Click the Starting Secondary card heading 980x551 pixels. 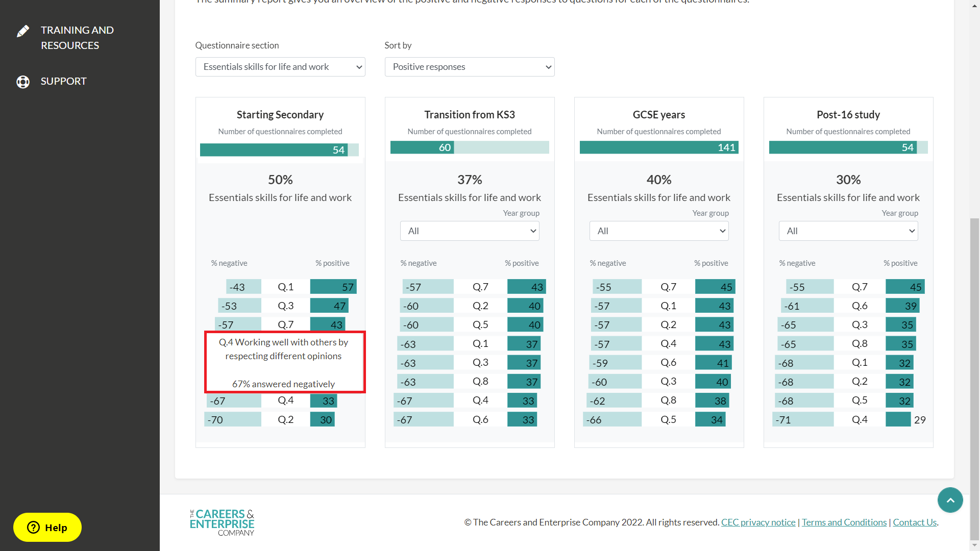point(280,114)
